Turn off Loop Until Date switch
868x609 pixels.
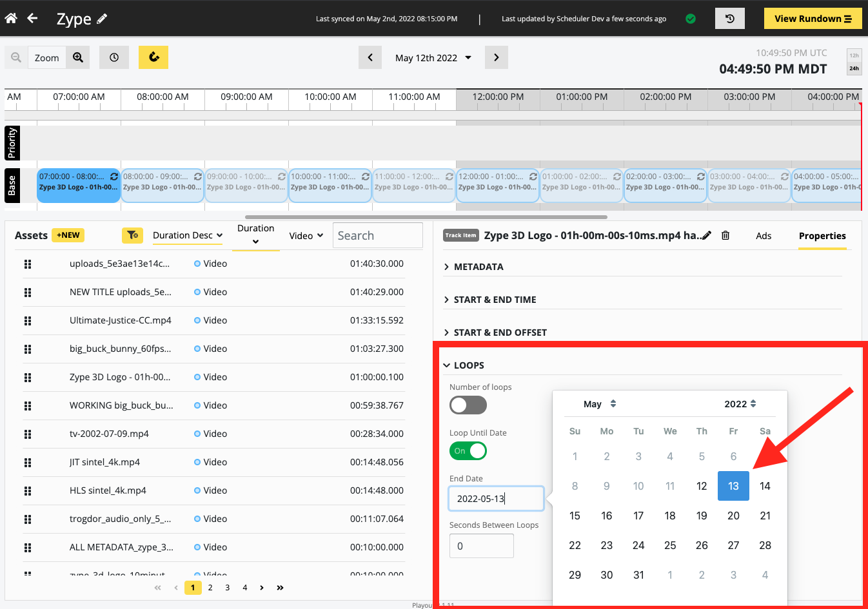(468, 451)
